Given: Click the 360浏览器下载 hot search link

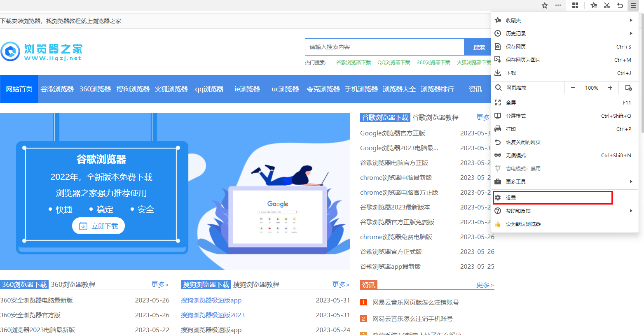Looking at the screenshot, I should (x=433, y=63).
